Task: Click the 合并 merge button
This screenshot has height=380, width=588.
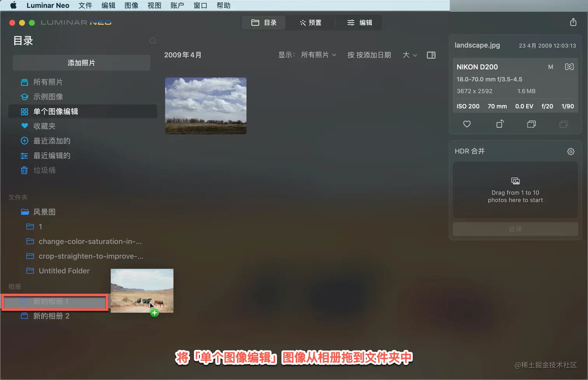Action: (x=515, y=229)
